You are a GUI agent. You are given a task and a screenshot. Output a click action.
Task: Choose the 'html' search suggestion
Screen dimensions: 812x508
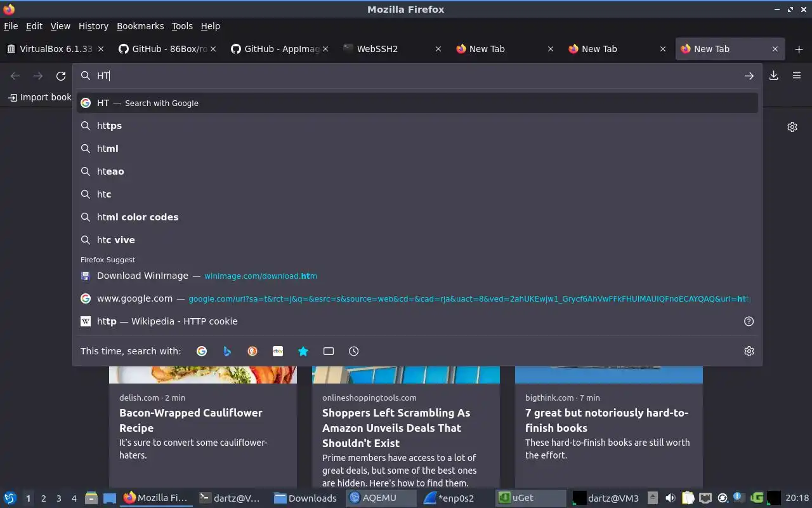click(x=417, y=149)
